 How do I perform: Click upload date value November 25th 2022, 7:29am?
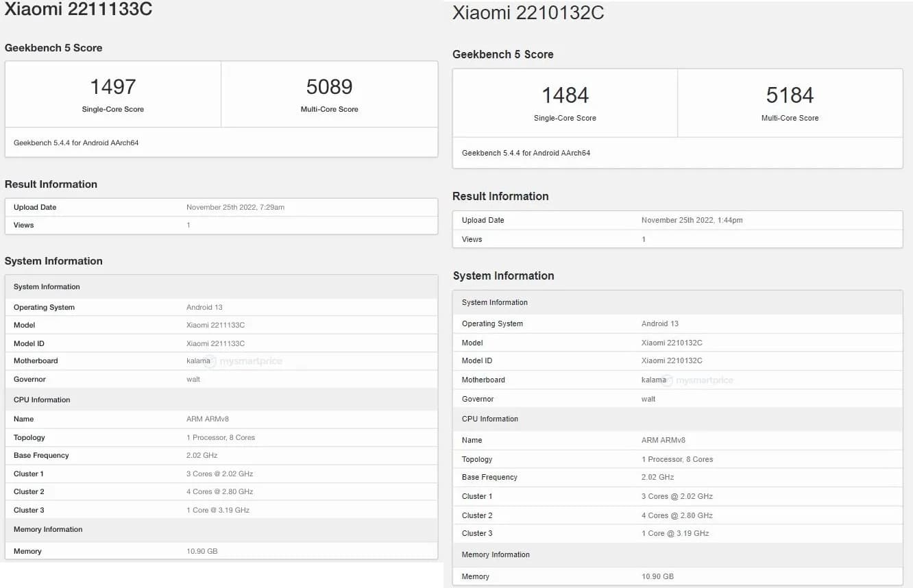click(235, 207)
